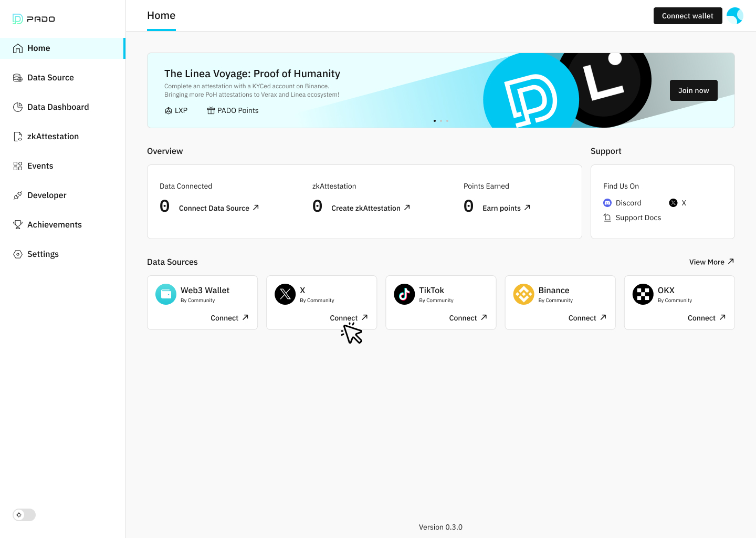This screenshot has width=756, height=538.
Task: Expand View More data sources
Action: tap(712, 262)
